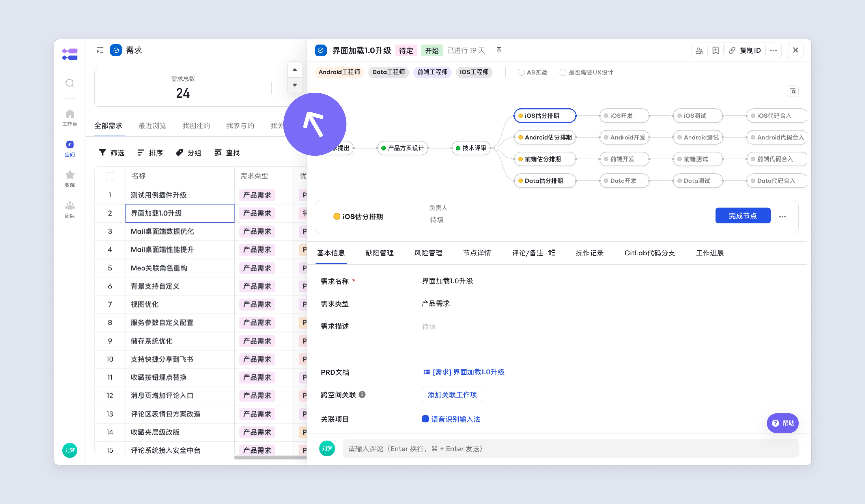Screen dimensions: 865x504
Task: Open the search icon in the sidebar
Action: coord(70,83)
